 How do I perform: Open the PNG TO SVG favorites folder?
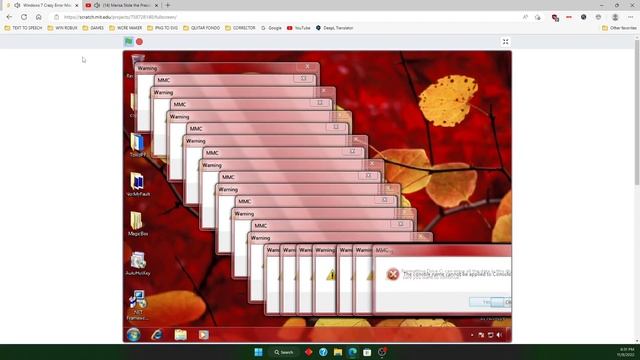coord(162,28)
